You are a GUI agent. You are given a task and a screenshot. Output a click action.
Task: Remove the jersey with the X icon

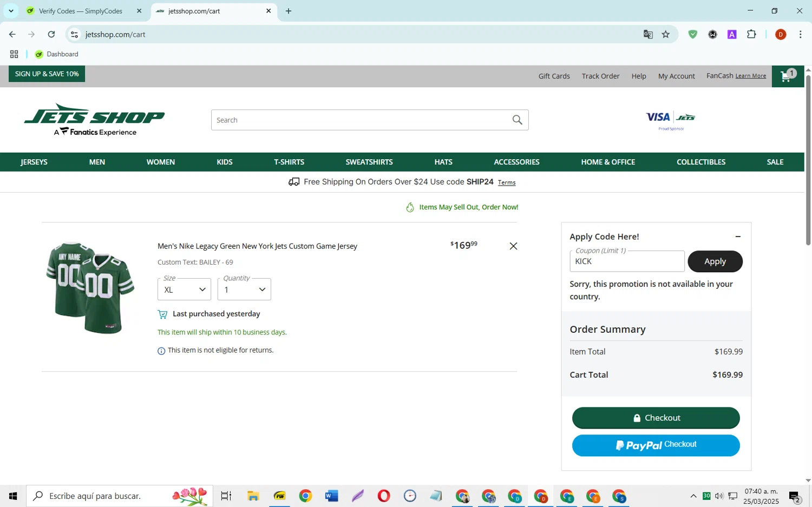513,246
